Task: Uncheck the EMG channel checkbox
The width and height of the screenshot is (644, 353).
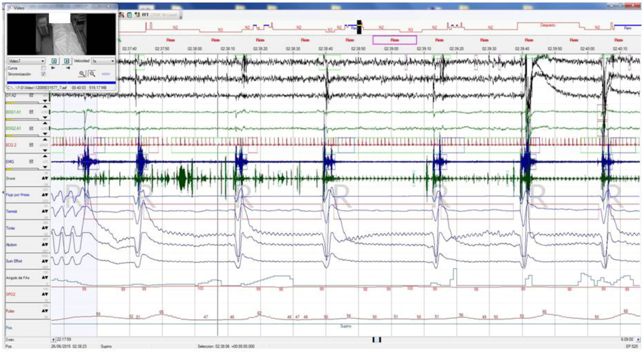Action: click(x=31, y=161)
